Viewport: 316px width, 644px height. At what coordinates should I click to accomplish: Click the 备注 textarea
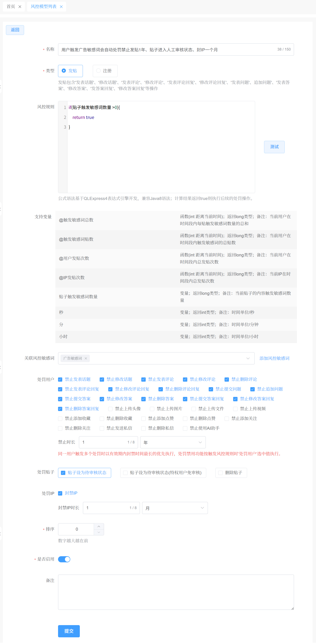(176, 592)
